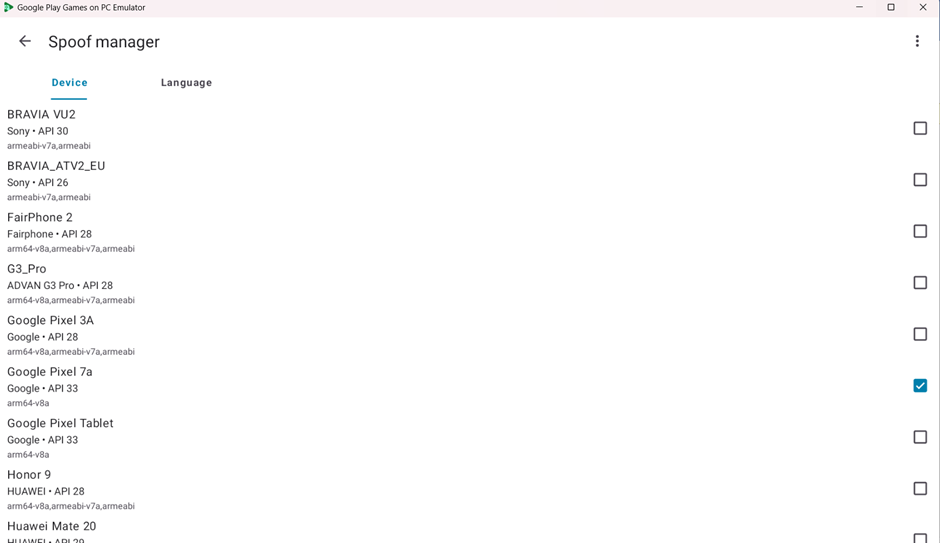Uncheck the Google Pixel 7a checkbox
940x543 pixels.
[920, 386]
